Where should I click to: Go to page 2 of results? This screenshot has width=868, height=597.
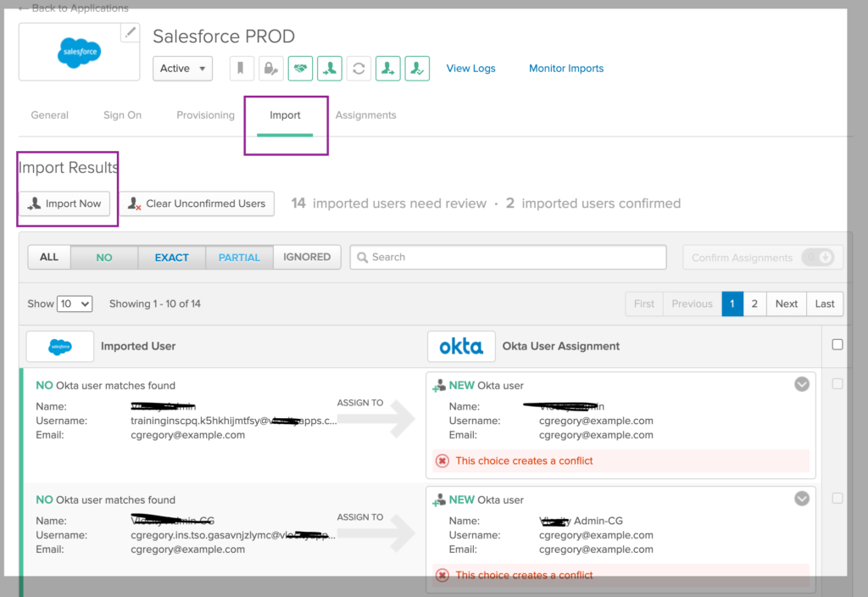tap(754, 303)
